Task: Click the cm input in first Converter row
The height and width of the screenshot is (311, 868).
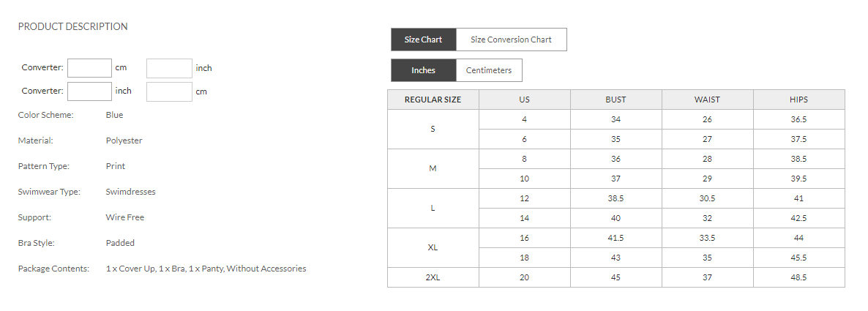Action: [x=89, y=68]
